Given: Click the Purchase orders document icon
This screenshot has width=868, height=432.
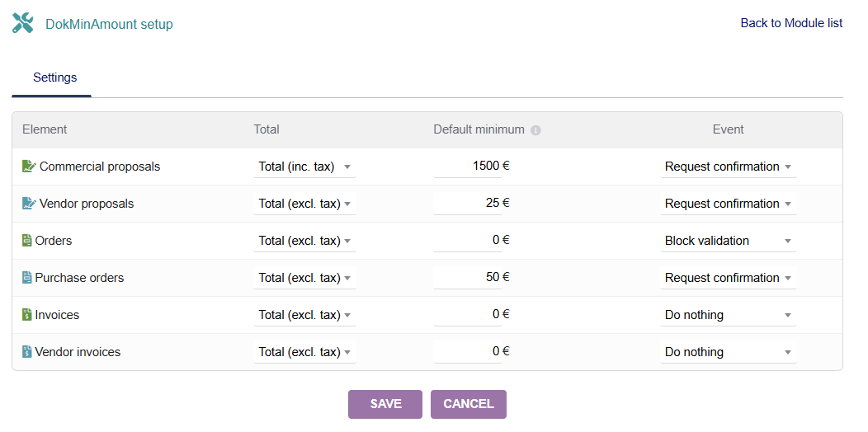Looking at the screenshot, I should pos(26,278).
